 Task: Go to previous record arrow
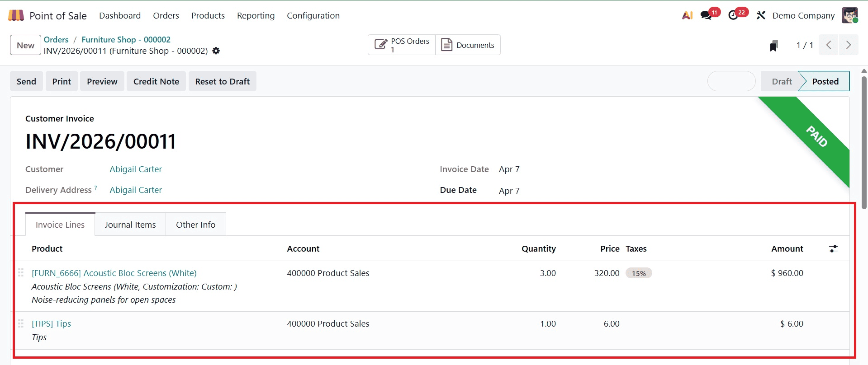point(829,45)
